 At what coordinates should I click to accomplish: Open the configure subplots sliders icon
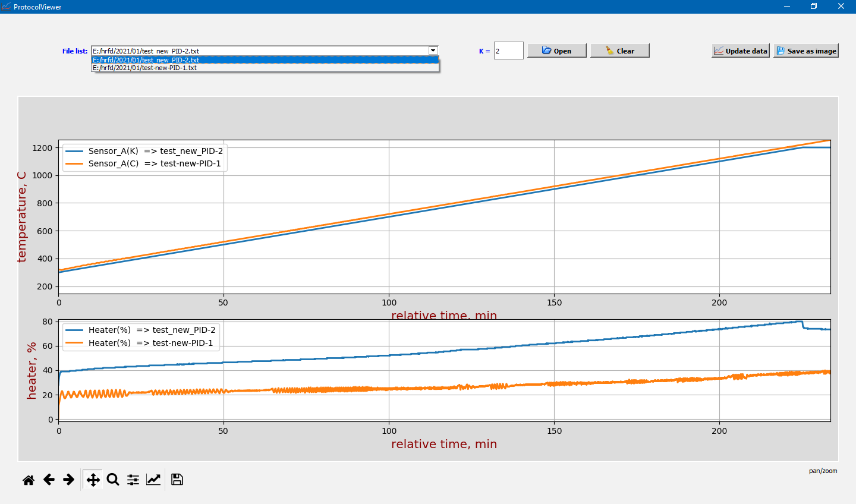(133, 480)
